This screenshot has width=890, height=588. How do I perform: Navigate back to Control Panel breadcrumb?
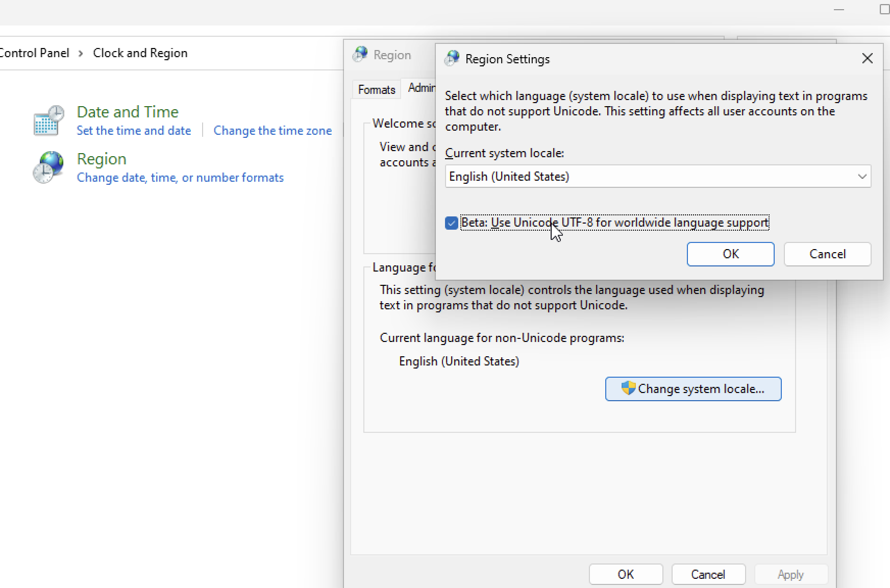[x=34, y=53]
